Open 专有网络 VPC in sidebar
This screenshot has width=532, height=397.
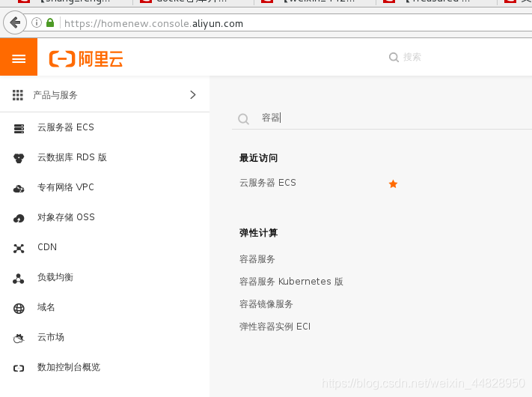tap(66, 187)
